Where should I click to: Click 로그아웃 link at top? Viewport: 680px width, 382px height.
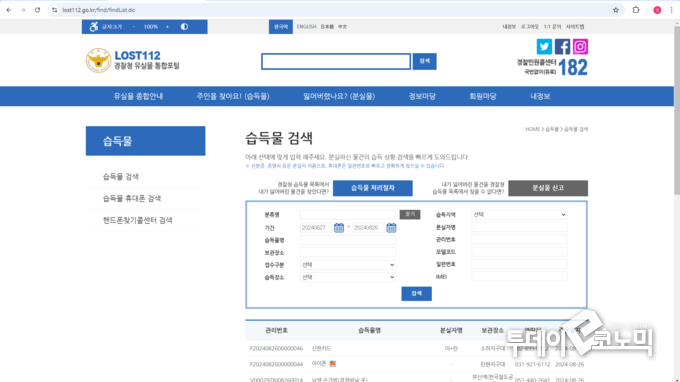tap(530, 26)
